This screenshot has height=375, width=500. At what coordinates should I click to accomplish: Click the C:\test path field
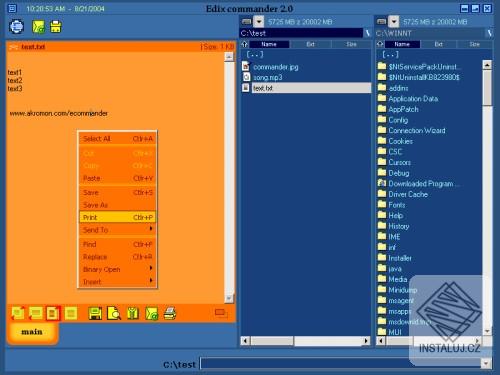(x=301, y=33)
